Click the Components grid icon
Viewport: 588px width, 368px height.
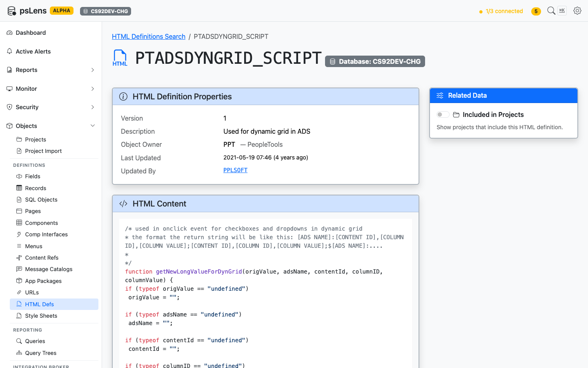(x=19, y=223)
